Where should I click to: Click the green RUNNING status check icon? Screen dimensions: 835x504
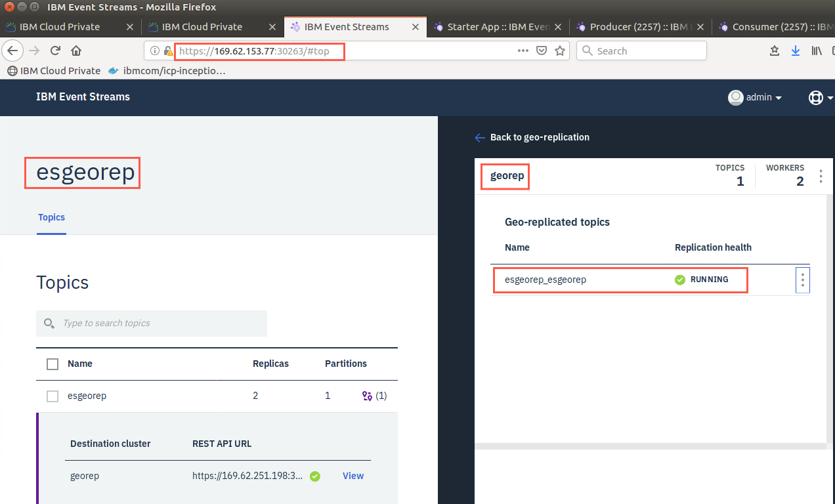pyautogui.click(x=680, y=280)
